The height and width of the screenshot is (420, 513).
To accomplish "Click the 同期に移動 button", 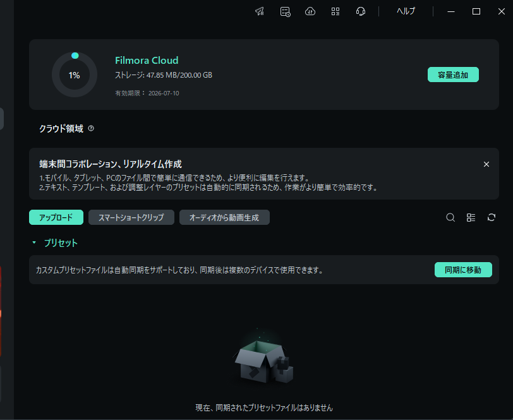I will point(463,270).
